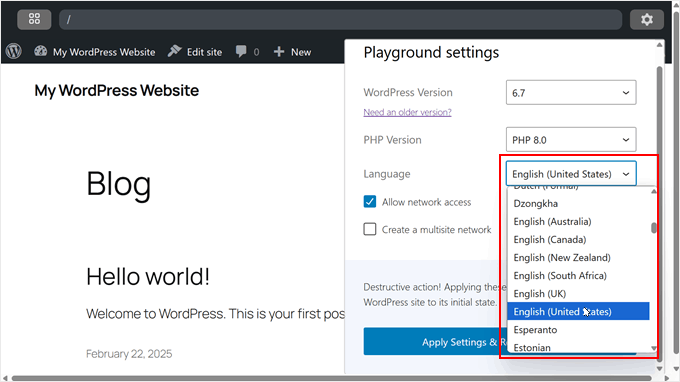Open the PHP Version dropdown
This screenshot has height=382, width=680.
click(x=571, y=140)
